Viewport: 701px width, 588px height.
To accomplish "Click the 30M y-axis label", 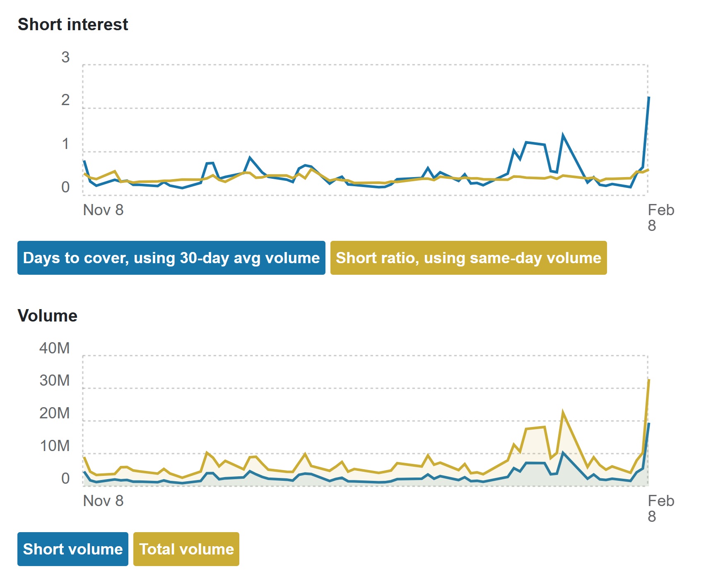I will (x=55, y=381).
